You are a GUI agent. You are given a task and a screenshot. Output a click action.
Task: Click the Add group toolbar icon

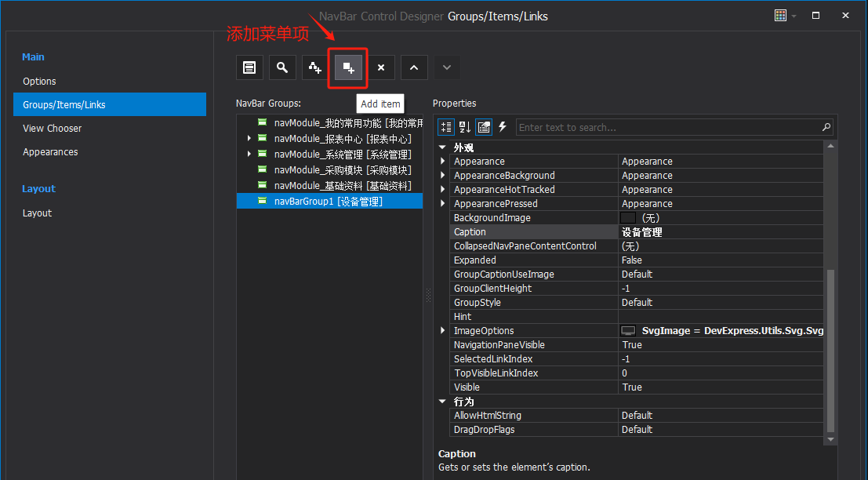315,67
